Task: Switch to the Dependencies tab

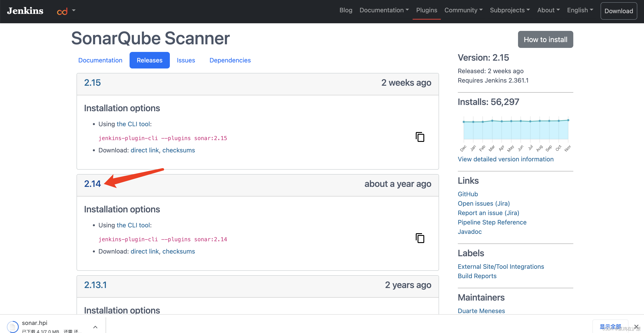Action: point(230,60)
